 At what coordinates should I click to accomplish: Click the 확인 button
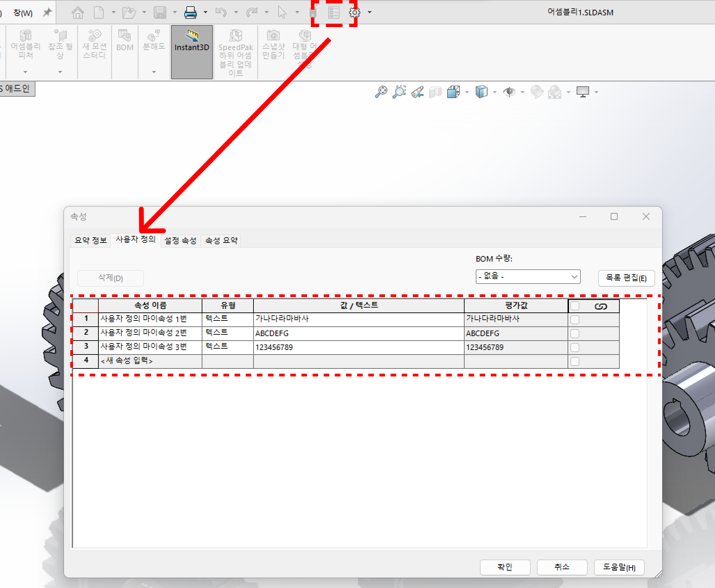[x=505, y=567]
